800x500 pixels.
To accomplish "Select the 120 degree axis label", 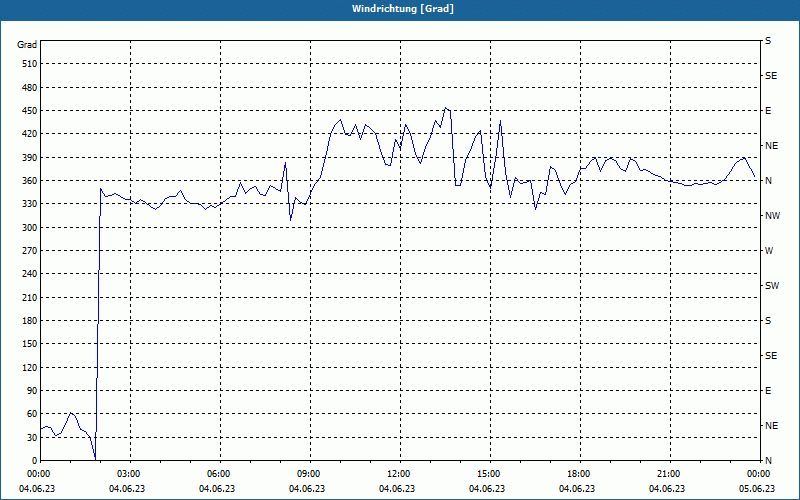I will [30, 367].
